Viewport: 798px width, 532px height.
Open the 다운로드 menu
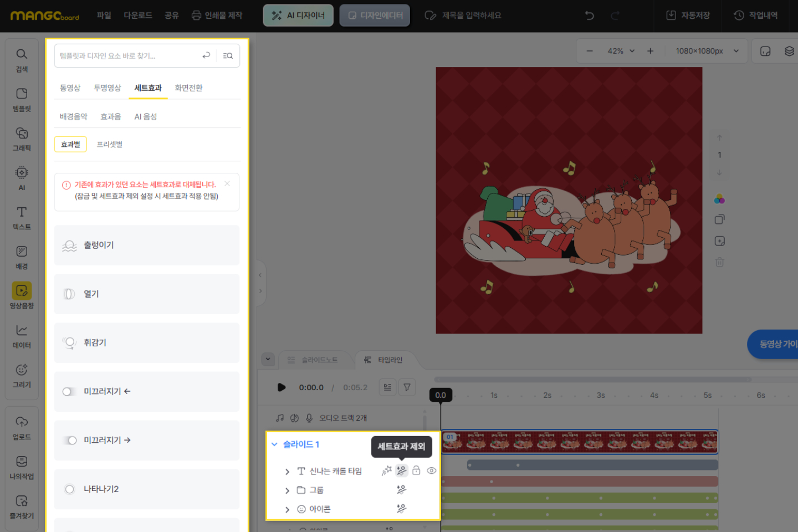(x=138, y=16)
